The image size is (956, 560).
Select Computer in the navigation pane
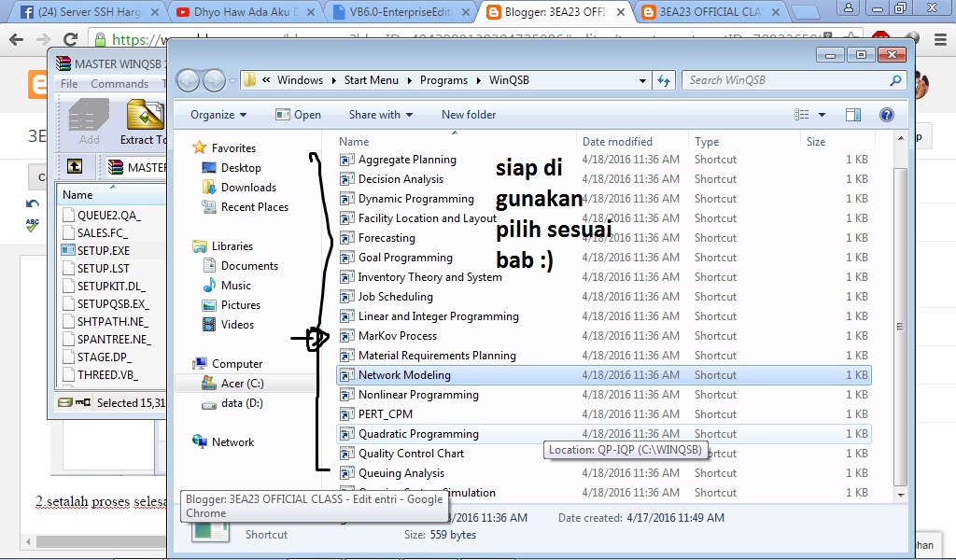[236, 364]
